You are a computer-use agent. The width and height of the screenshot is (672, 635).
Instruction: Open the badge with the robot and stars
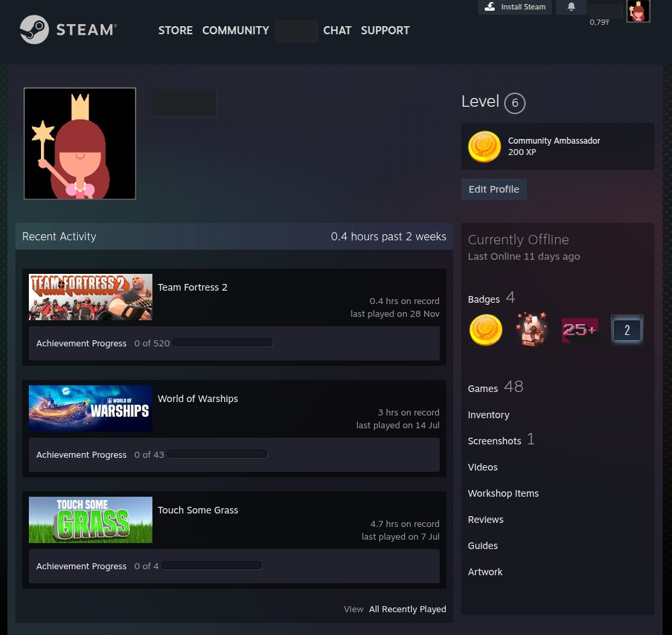532,330
